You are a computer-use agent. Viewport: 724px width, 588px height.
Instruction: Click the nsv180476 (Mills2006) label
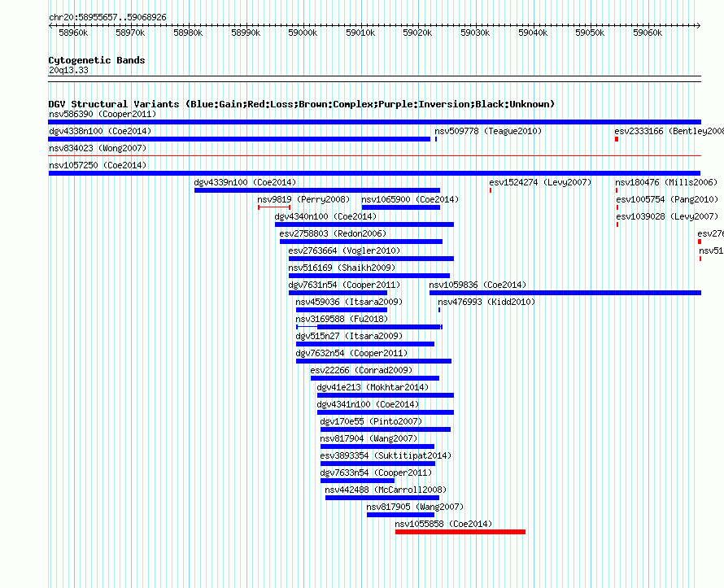coord(666,182)
